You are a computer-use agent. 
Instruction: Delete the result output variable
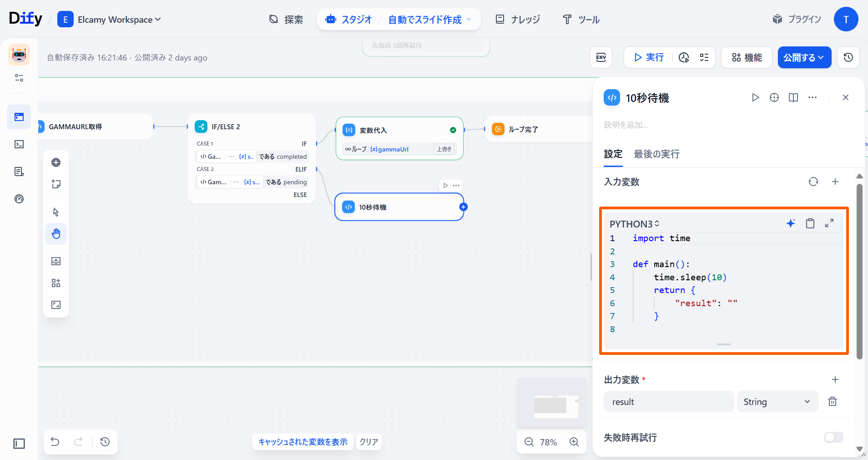[x=832, y=401]
